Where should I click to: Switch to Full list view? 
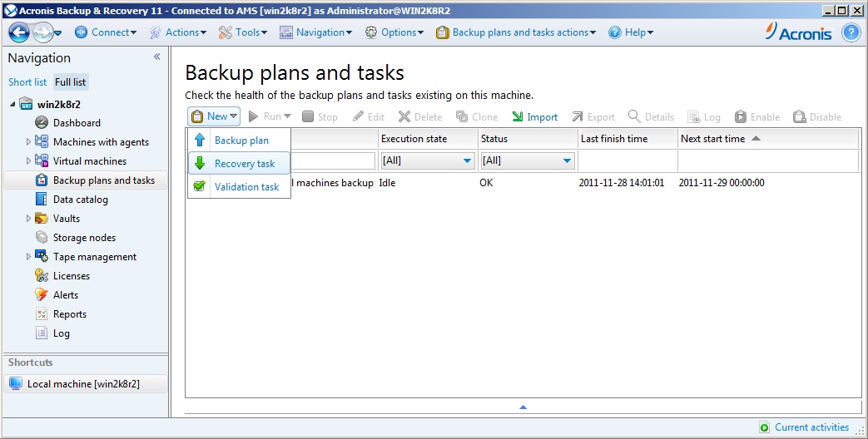(x=70, y=81)
